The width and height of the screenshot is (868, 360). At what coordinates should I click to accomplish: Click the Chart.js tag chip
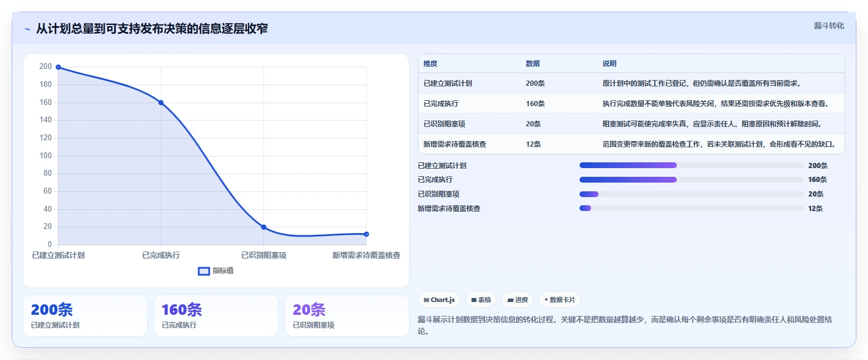coord(439,300)
